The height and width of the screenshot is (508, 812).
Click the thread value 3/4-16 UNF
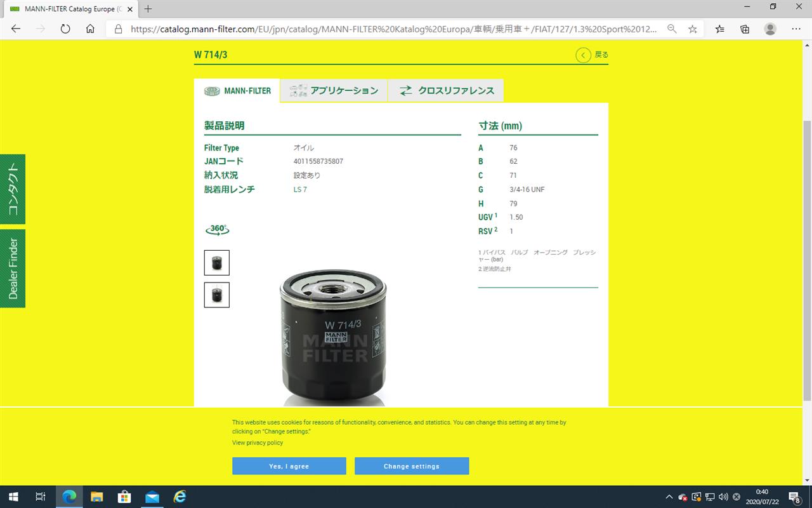[527, 190]
